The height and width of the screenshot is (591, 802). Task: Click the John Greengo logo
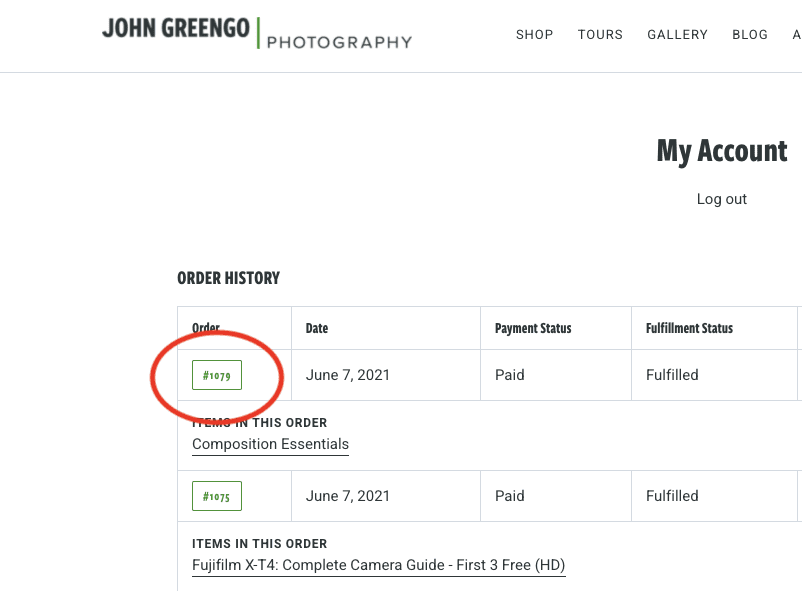click(176, 28)
